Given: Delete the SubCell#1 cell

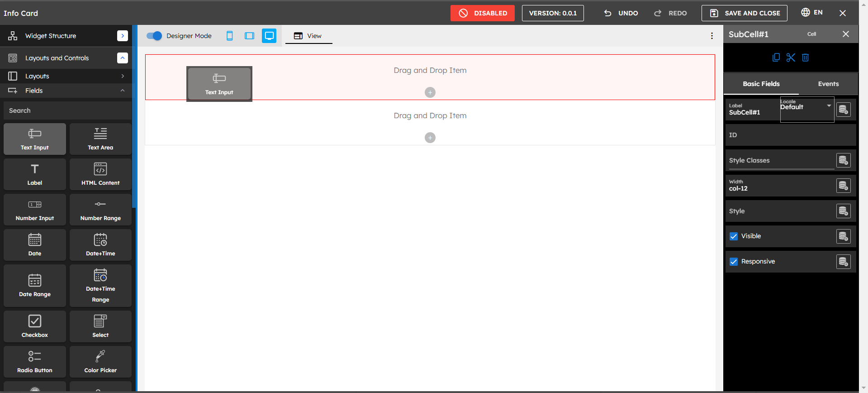Looking at the screenshot, I should click(x=806, y=58).
